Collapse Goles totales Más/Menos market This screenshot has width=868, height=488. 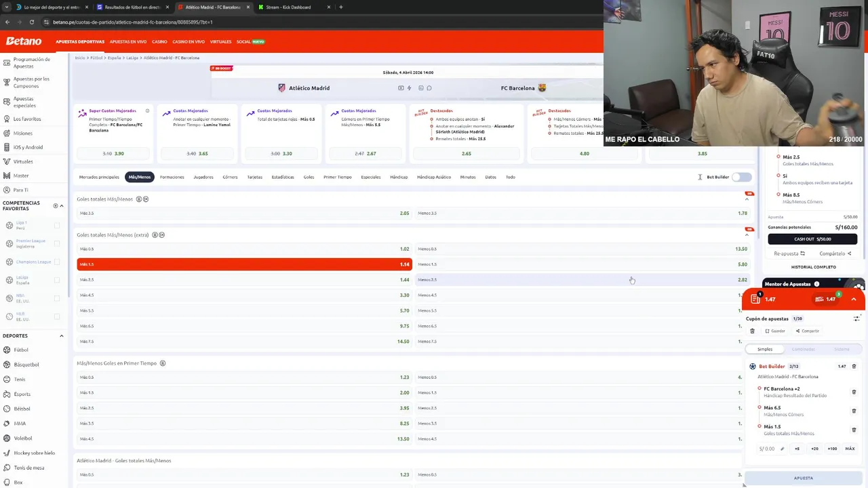(747, 199)
